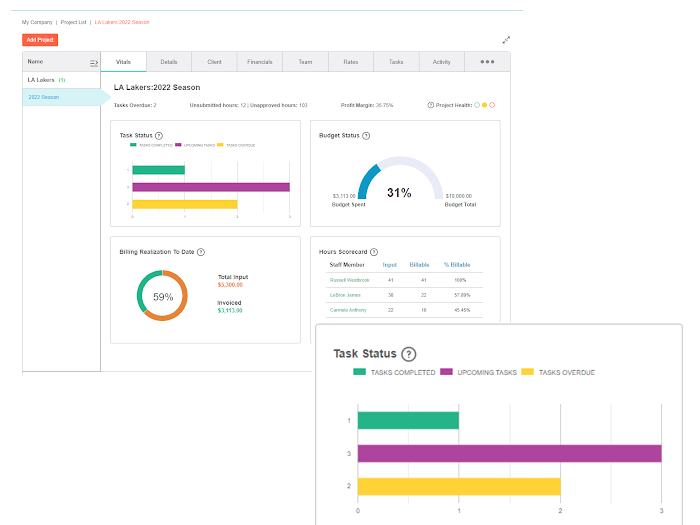The image size is (700, 525).
Task: Switch to the Vitals tab
Action: click(124, 62)
